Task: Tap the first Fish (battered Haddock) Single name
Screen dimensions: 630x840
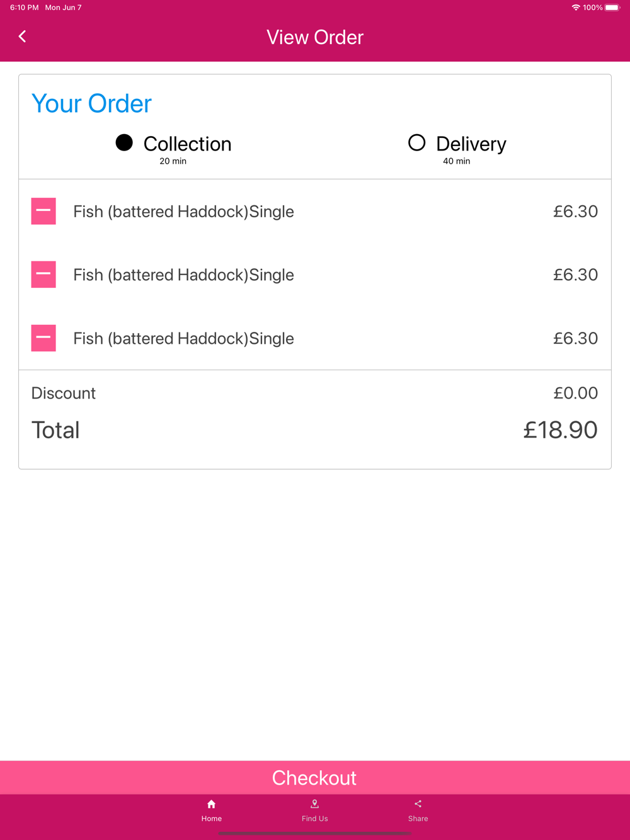Action: pyautogui.click(x=183, y=212)
